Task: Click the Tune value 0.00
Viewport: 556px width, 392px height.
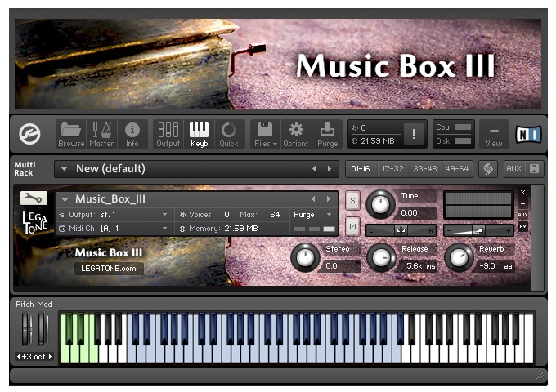Action: pyautogui.click(x=409, y=213)
